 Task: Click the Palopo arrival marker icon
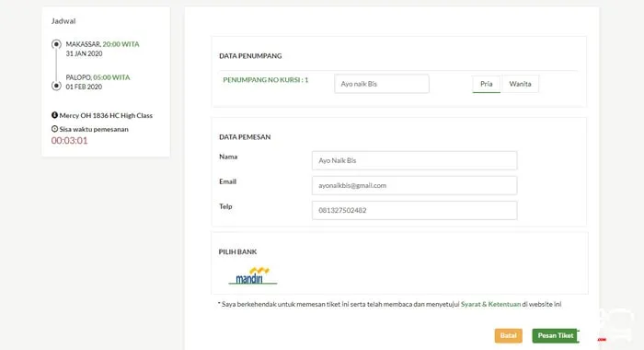(x=56, y=86)
